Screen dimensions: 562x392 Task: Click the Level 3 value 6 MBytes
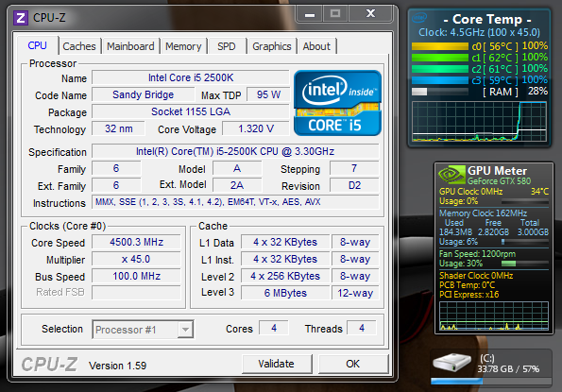pos(285,293)
